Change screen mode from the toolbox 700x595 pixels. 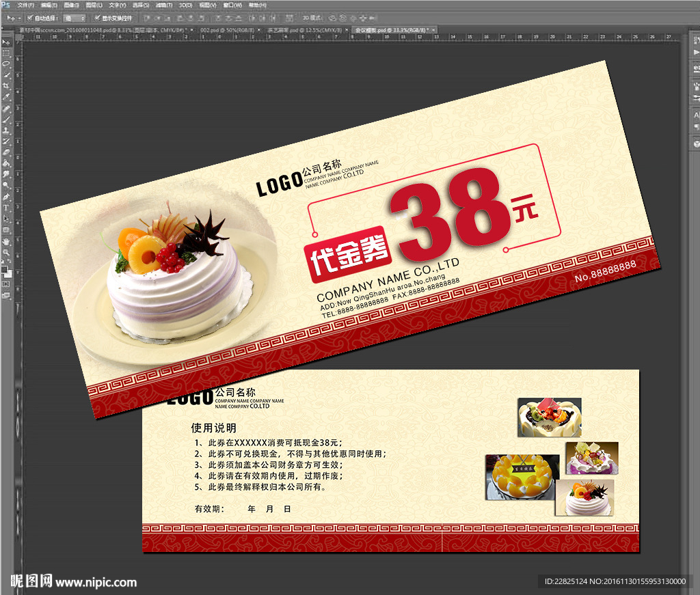point(6,295)
